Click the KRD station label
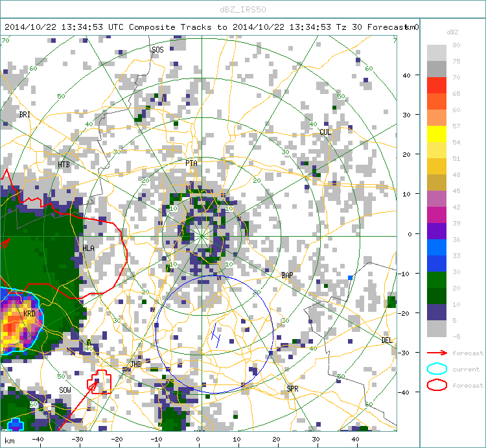This screenshot has height=448, width=486. pos(29,313)
